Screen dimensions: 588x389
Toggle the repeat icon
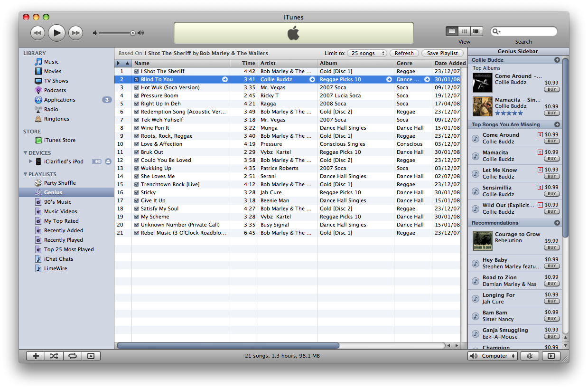pos(72,356)
